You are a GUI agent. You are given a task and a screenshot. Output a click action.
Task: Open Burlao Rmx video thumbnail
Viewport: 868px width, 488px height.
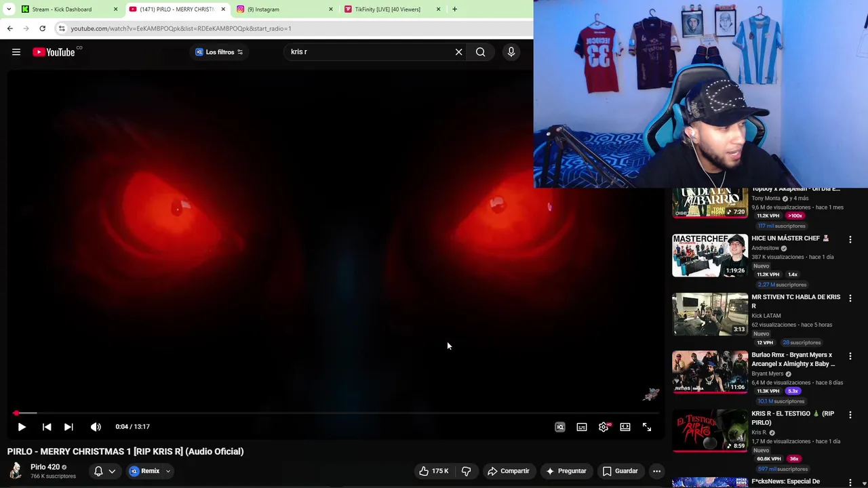(710, 372)
